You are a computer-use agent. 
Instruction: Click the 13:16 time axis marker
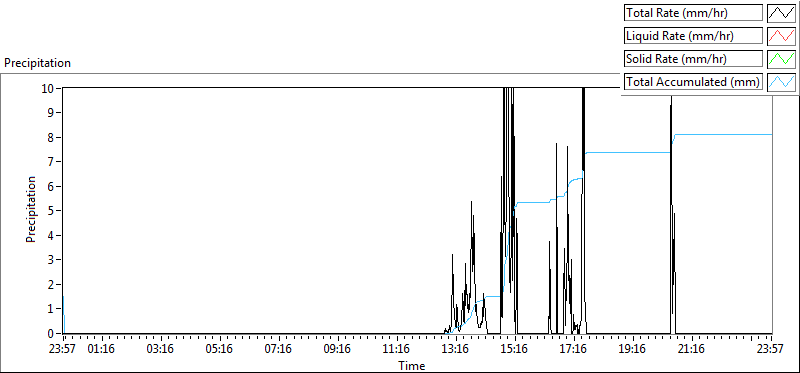tap(455, 350)
